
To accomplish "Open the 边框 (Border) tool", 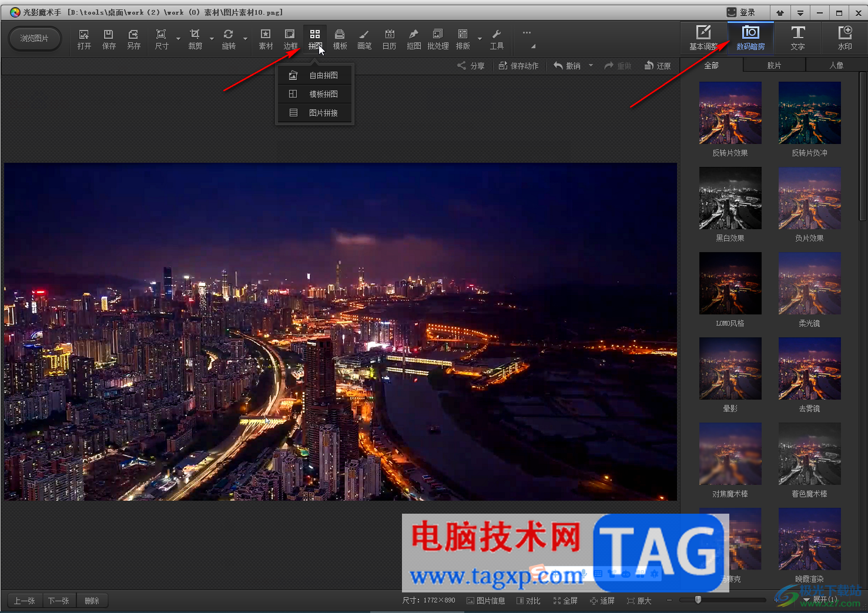I will (x=290, y=39).
